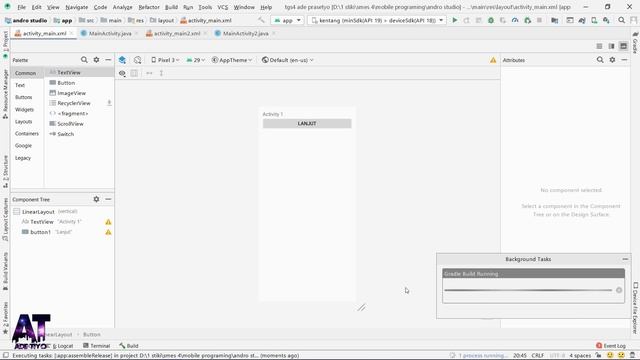Toggle view options eye icon
The height and width of the screenshot is (360, 640).
point(122,73)
